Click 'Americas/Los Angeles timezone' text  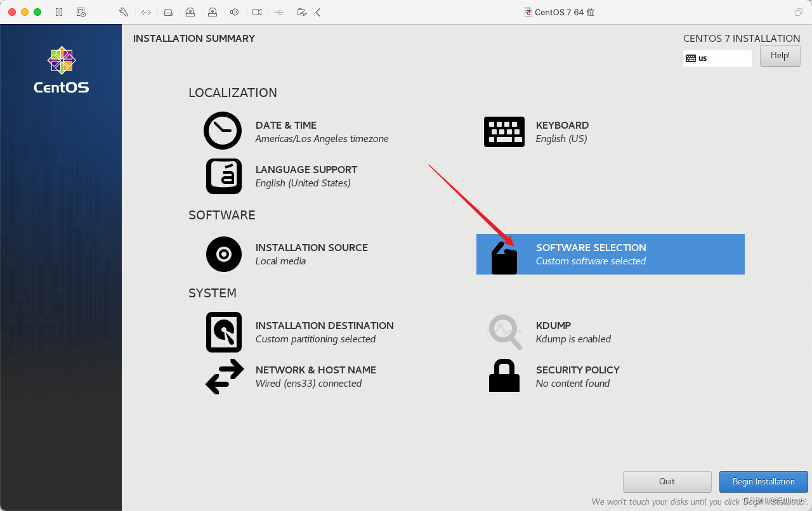click(322, 139)
